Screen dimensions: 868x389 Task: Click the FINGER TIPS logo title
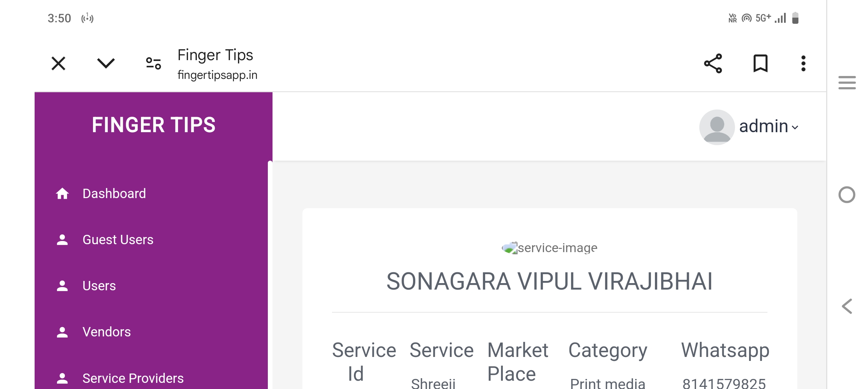[154, 125]
